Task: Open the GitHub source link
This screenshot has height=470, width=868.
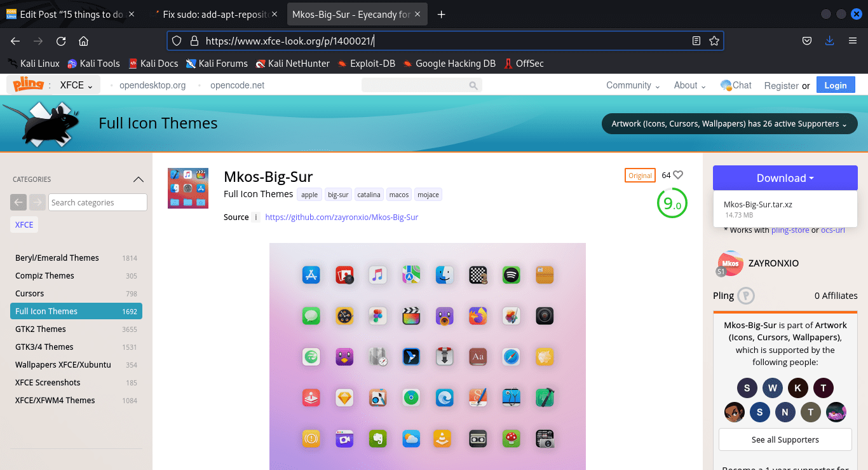Action: click(341, 217)
